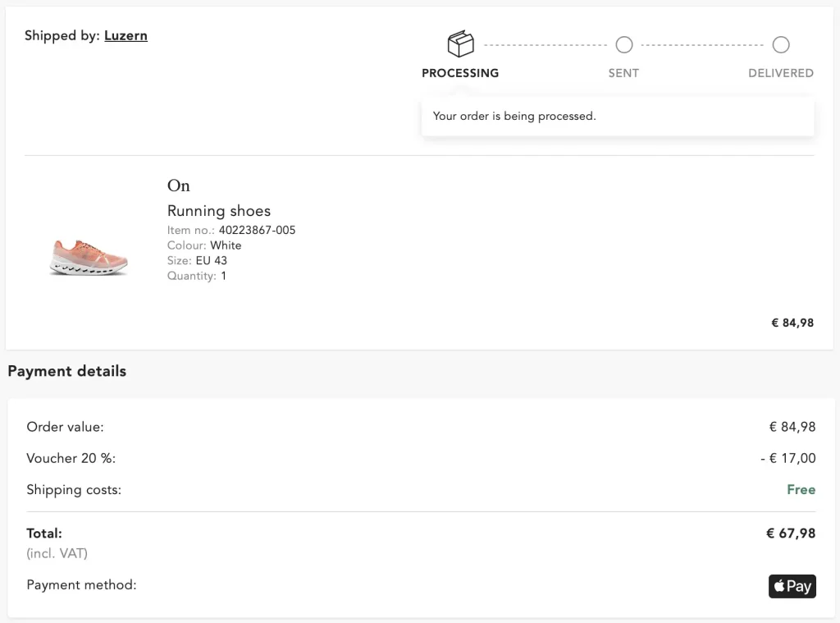Click the DELIVERED step label
Viewport: 840px width, 623px height.
[781, 73]
